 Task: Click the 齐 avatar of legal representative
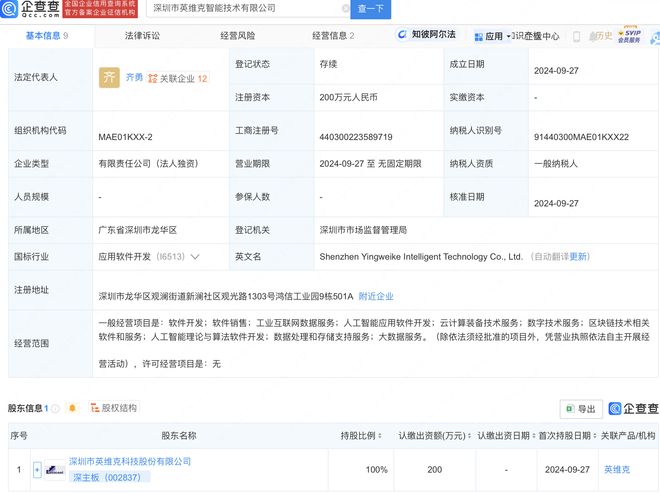[109, 77]
